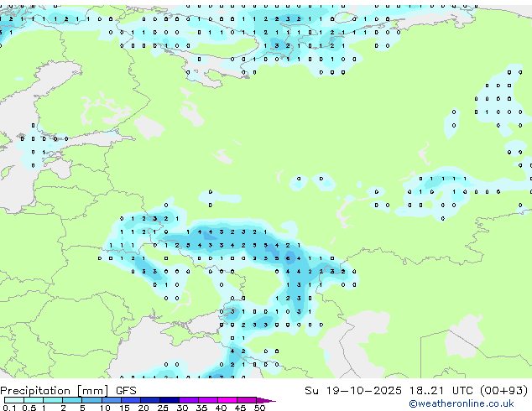Pick the 0.1–0.5 mm legend swatch

[x=14, y=400]
